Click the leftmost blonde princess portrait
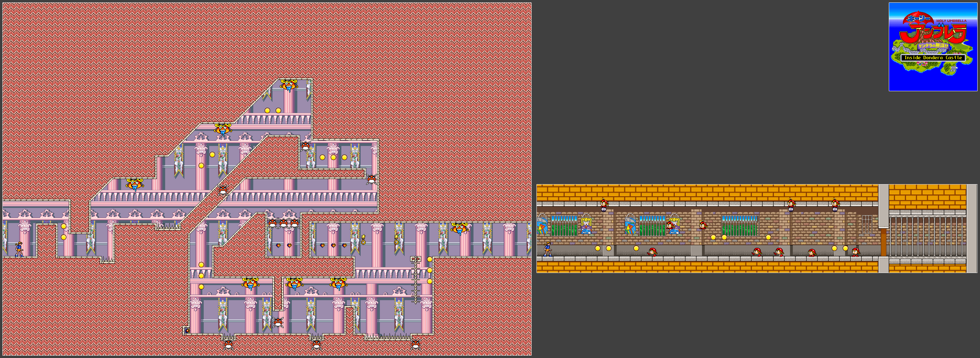980x358 pixels. [x=586, y=224]
